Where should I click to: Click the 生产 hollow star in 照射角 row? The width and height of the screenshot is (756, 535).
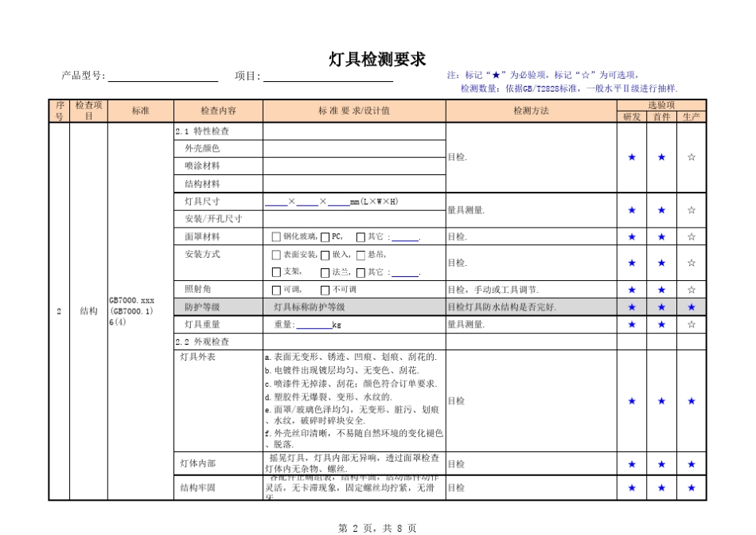coord(692,290)
